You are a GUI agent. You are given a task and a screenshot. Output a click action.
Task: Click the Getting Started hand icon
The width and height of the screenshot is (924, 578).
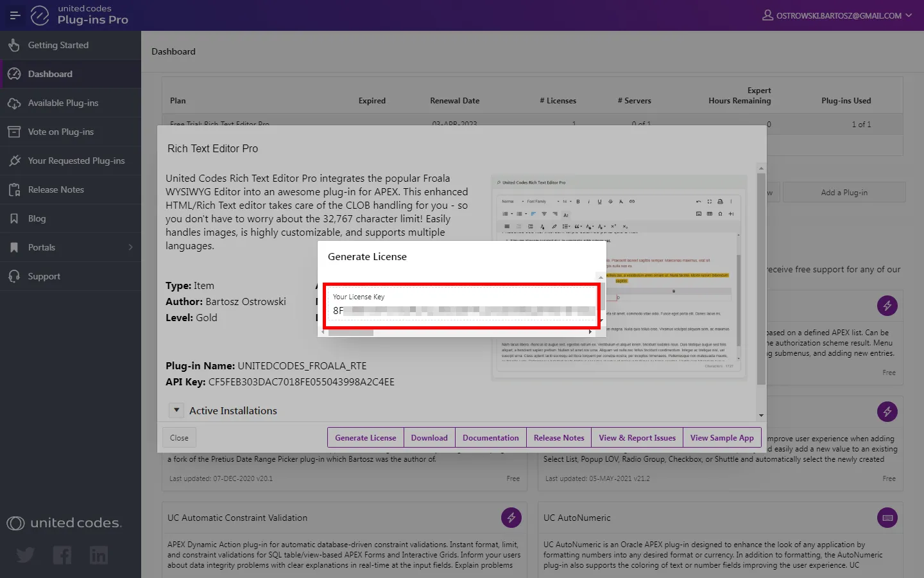click(x=14, y=45)
